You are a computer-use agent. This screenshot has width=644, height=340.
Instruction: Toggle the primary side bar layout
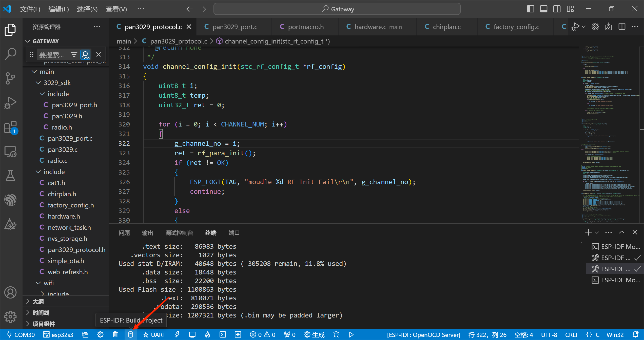530,9
